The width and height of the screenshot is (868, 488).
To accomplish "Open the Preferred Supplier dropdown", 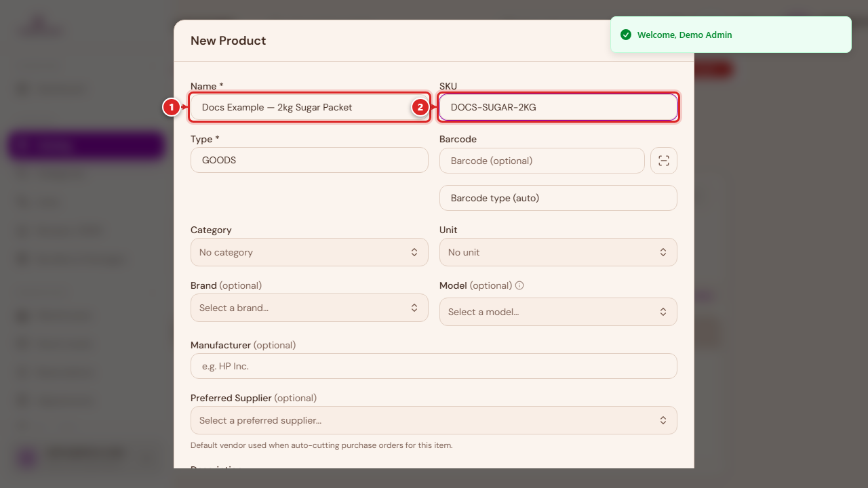I will pyautogui.click(x=434, y=420).
